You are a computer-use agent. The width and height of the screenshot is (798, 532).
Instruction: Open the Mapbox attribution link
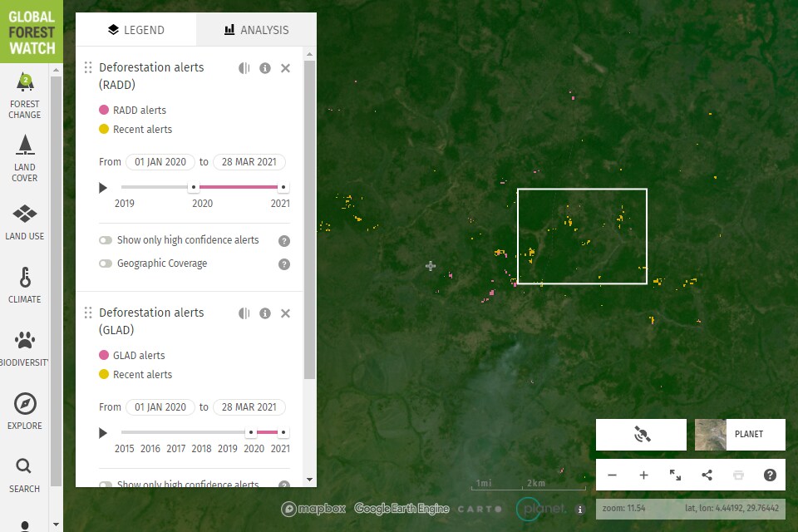coord(313,509)
